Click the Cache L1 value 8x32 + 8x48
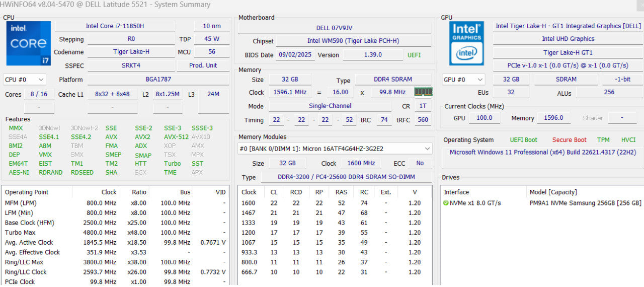The height and width of the screenshot is (287, 644). click(x=112, y=94)
